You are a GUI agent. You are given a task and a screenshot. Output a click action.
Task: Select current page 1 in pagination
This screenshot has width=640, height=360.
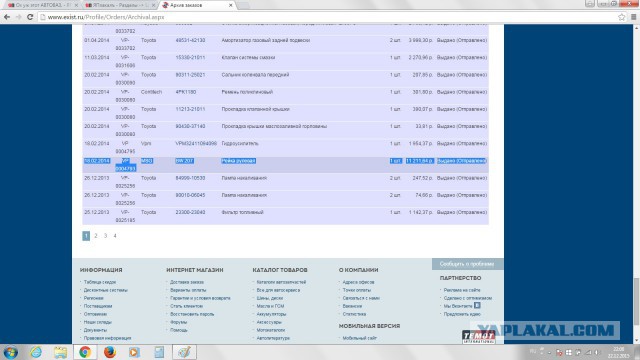86,236
